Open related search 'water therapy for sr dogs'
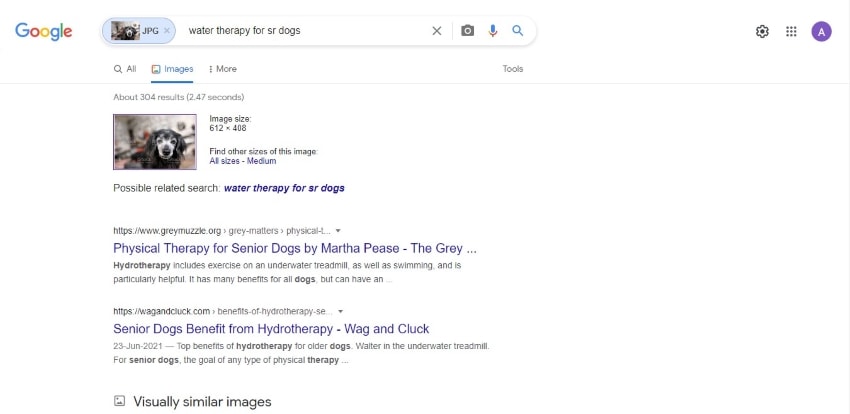 284,188
